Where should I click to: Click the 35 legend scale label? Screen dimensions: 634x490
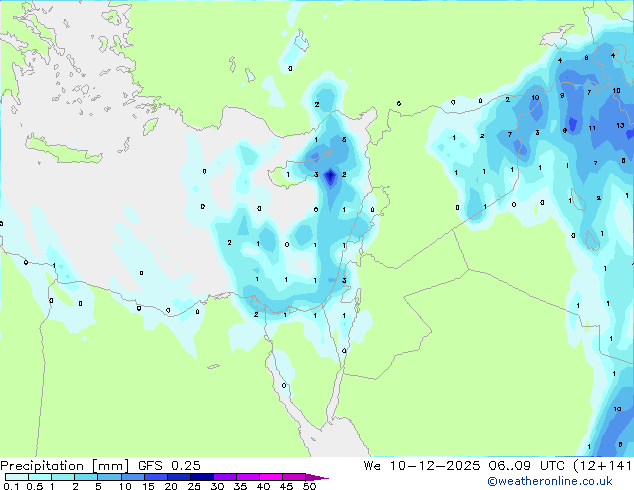(x=240, y=486)
